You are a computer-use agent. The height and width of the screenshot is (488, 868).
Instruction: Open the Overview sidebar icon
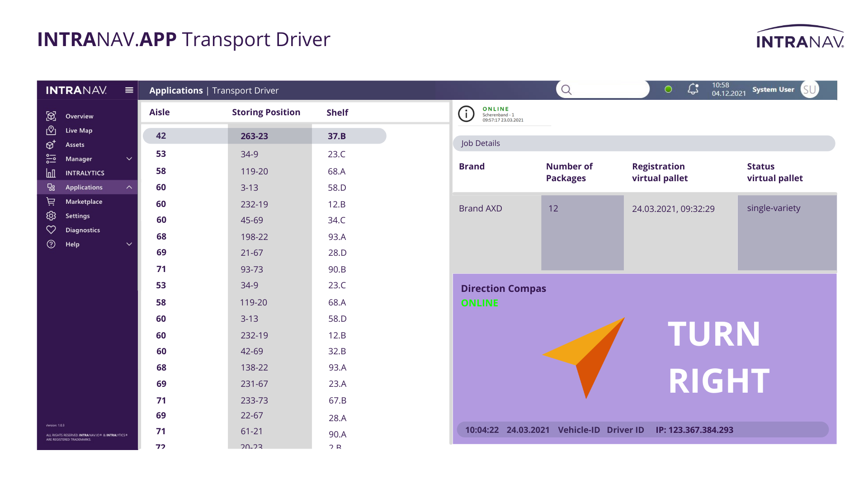coord(51,116)
